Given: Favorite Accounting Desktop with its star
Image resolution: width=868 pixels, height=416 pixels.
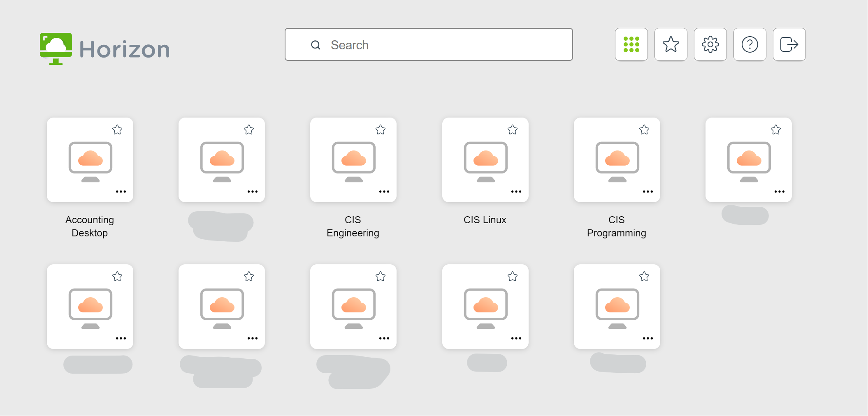Looking at the screenshot, I should (117, 130).
